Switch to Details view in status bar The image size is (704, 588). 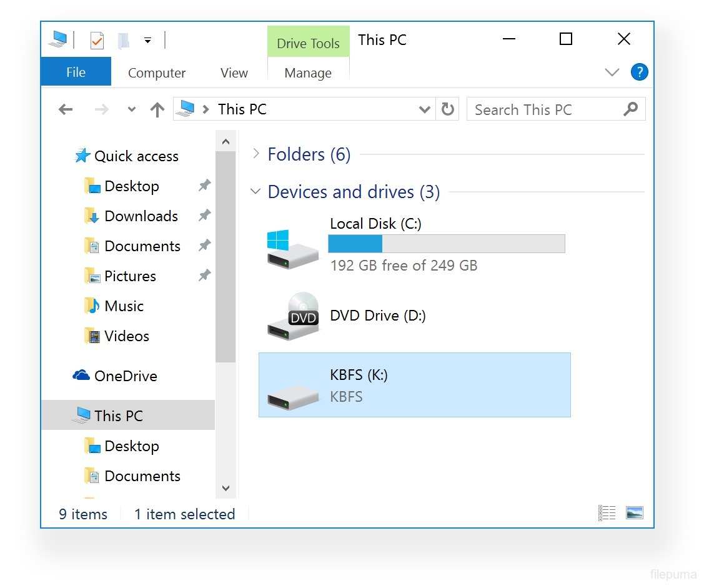(x=607, y=513)
